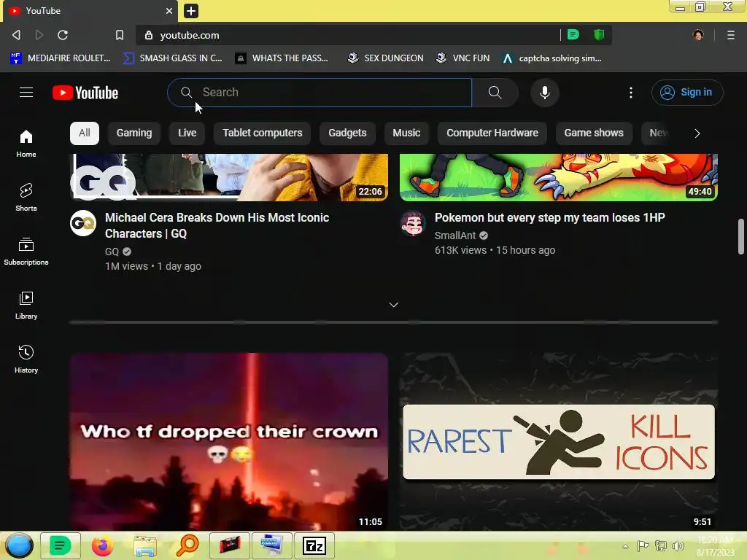The image size is (747, 560).
Task: Select the Tablet computers chip
Action: coord(263,133)
